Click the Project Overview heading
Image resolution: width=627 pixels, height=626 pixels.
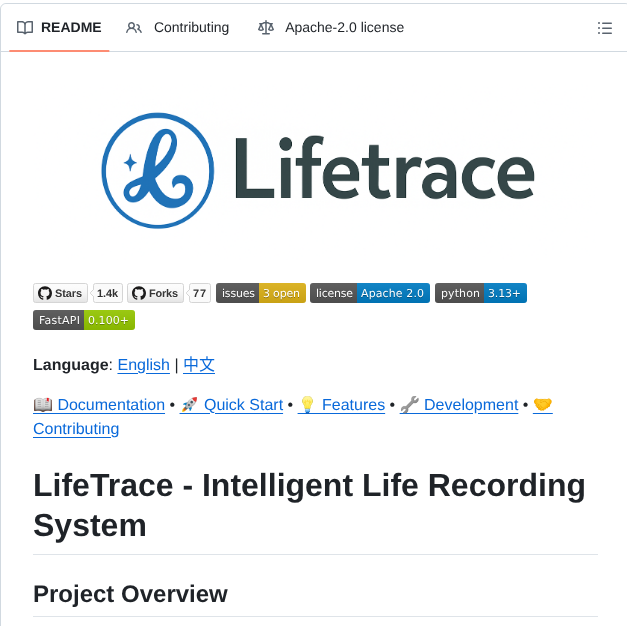(x=130, y=594)
